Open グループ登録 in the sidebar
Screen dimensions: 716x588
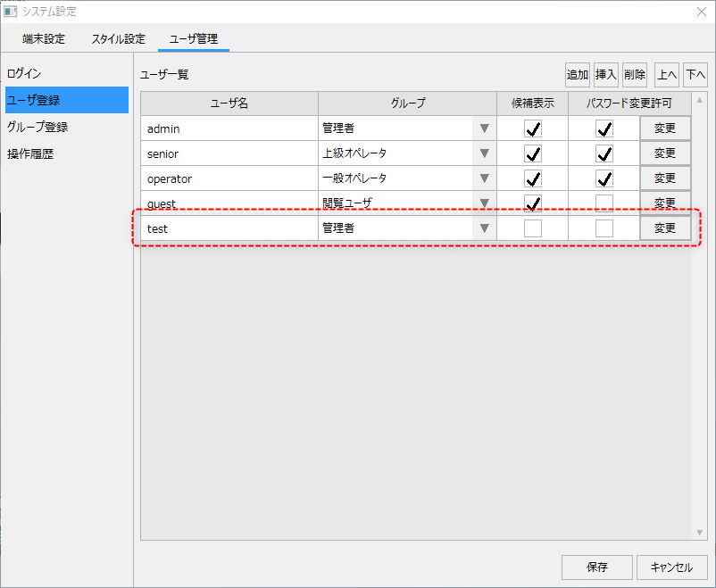(37, 127)
